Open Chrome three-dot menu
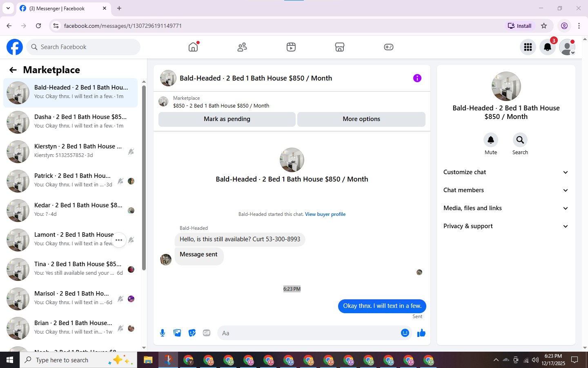Image resolution: width=588 pixels, height=368 pixels. pyautogui.click(x=579, y=26)
